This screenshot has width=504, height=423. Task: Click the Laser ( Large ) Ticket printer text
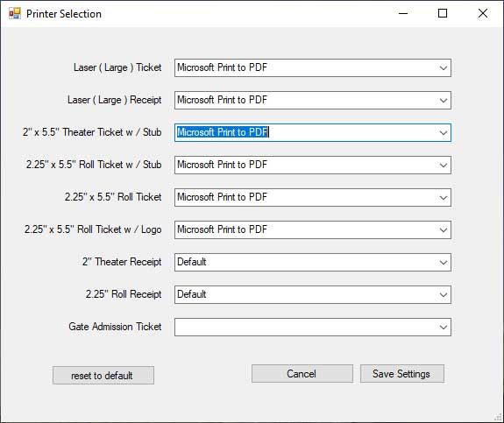click(222, 67)
